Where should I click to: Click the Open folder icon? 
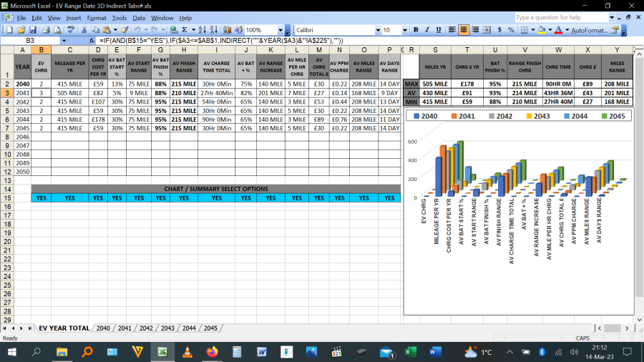tap(21, 30)
